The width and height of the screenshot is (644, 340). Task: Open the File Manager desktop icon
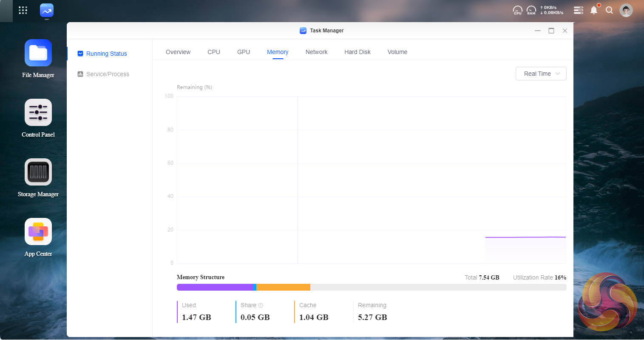[38, 53]
